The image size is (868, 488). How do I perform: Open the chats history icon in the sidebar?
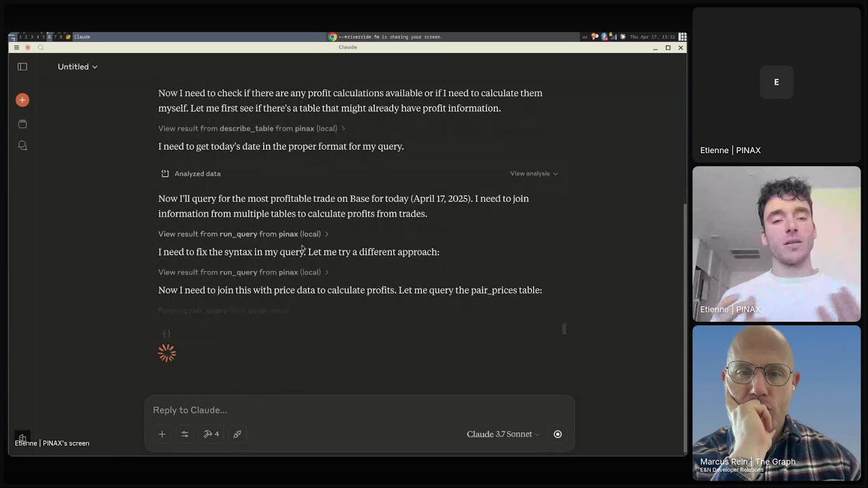coord(22,146)
